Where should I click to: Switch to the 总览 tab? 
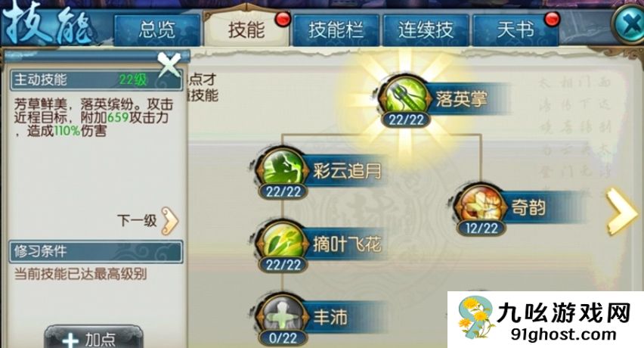click(x=157, y=30)
